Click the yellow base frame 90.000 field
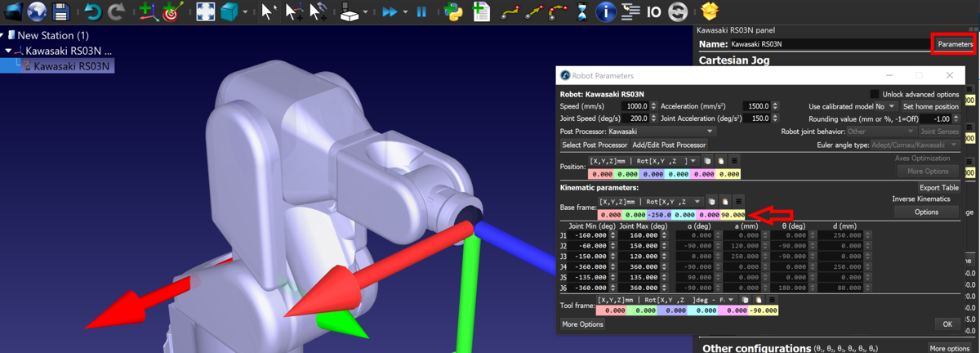The image size is (980, 353). (733, 215)
